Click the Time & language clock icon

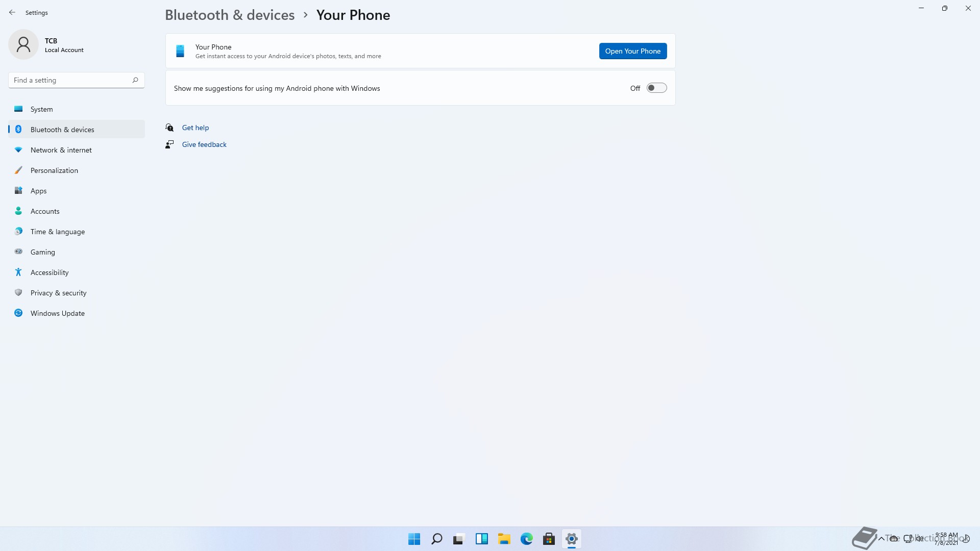18,231
